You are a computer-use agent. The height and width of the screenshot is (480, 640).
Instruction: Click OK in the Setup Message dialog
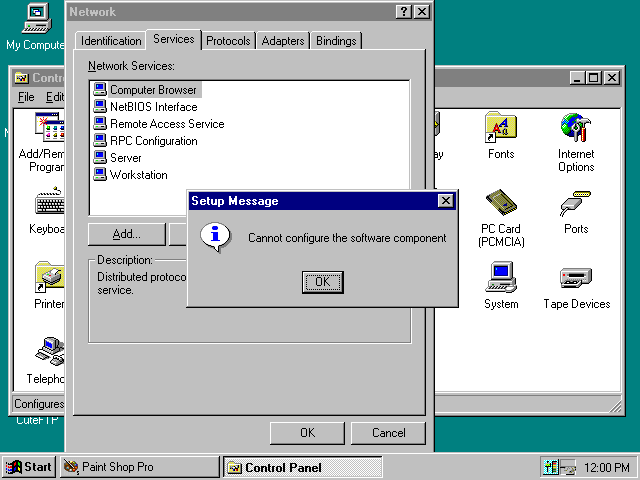322,282
